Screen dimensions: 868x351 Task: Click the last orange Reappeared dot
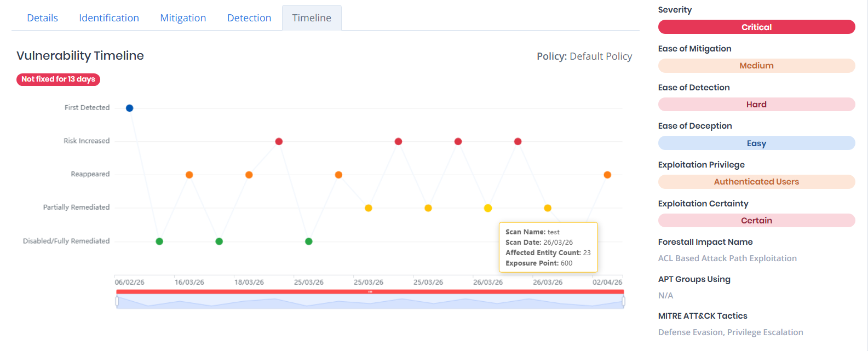tap(607, 175)
